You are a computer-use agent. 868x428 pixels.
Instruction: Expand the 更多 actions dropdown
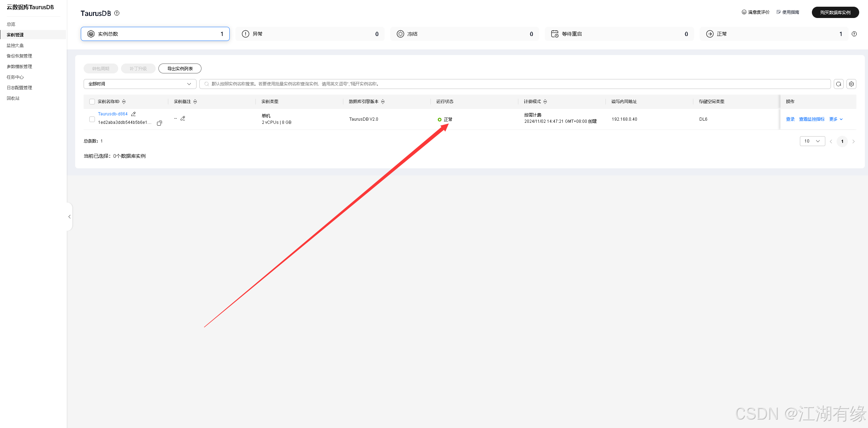[836, 119]
